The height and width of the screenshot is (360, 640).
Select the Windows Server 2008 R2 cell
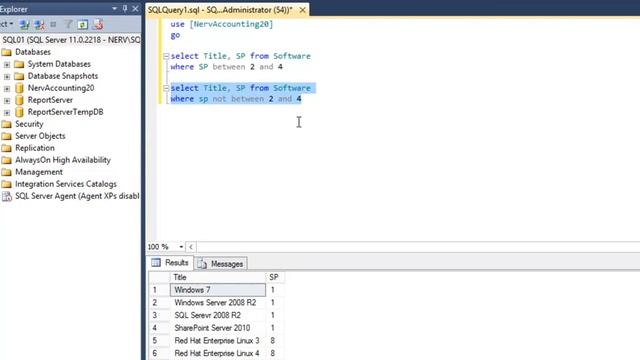pyautogui.click(x=218, y=302)
